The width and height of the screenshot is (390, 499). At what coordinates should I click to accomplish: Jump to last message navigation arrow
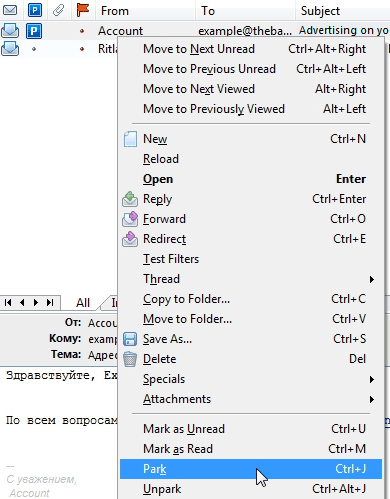pos(50,302)
